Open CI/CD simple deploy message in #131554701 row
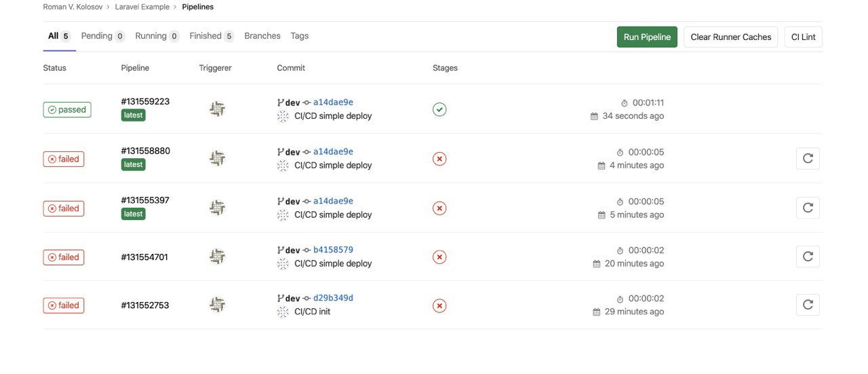 click(x=333, y=263)
